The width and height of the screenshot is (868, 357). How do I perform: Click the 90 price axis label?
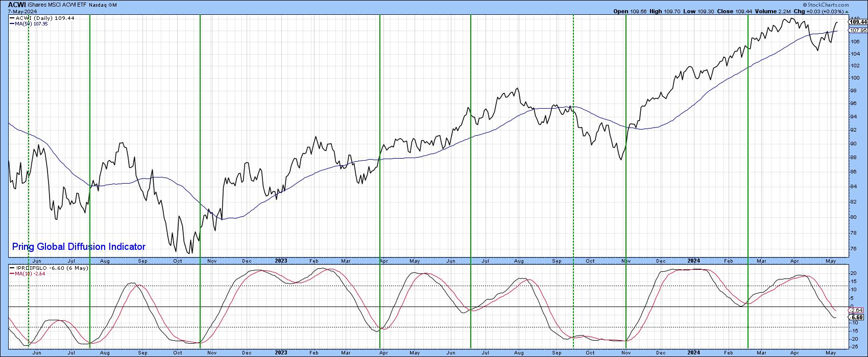(x=853, y=144)
